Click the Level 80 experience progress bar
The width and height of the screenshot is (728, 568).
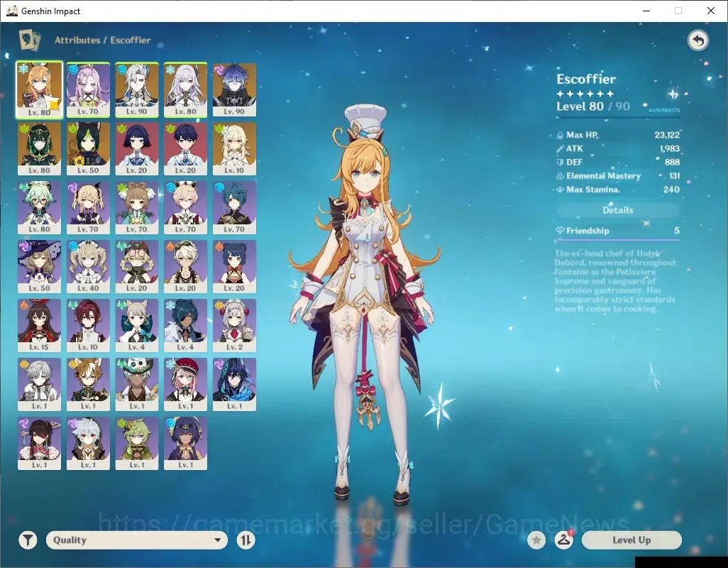coord(618,117)
